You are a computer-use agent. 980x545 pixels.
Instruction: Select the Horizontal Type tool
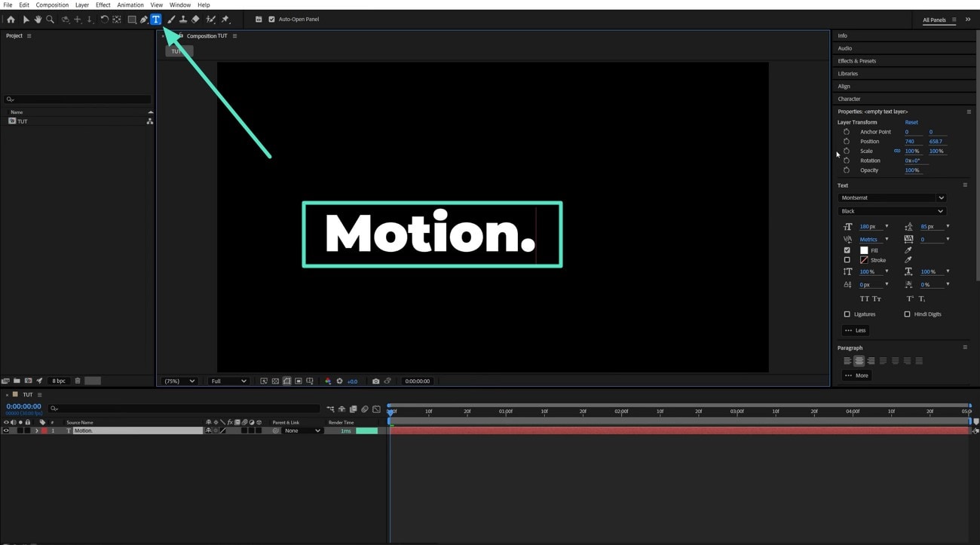(156, 20)
